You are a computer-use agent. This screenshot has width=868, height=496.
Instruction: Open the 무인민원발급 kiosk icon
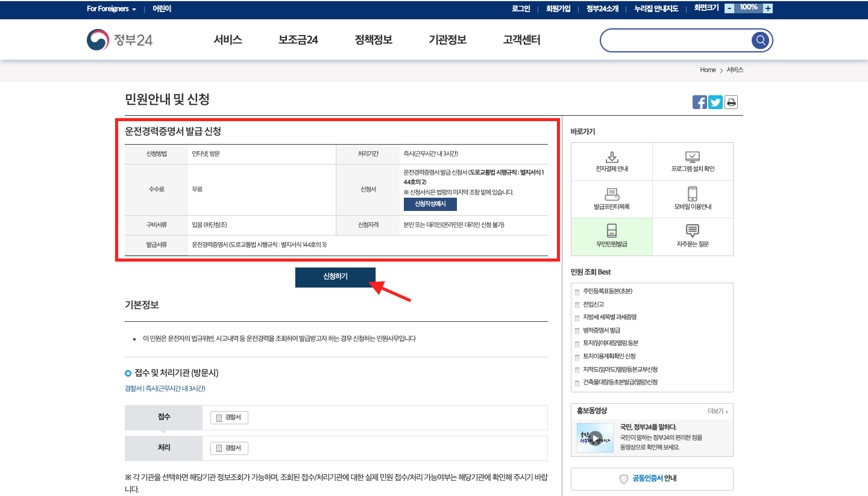tap(611, 236)
